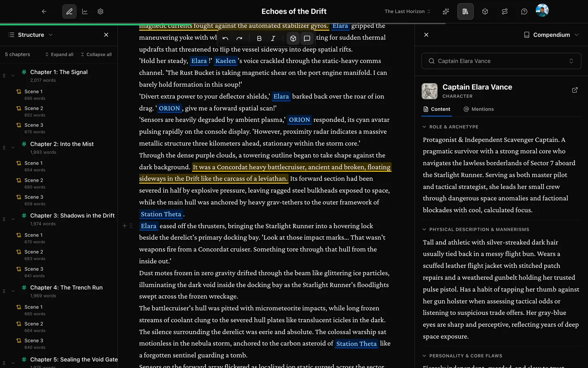Add a block with plus icon beside paragraph
The width and height of the screenshot is (588, 368).
(x=125, y=226)
